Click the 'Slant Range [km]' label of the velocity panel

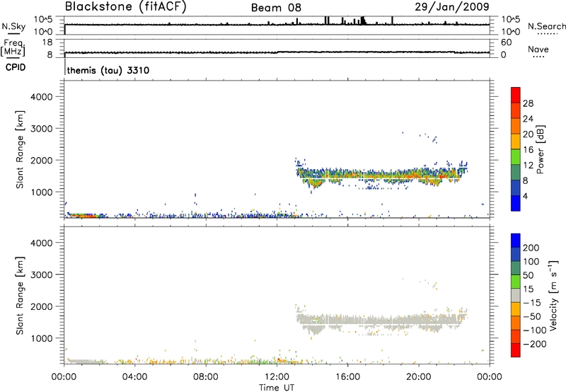pyautogui.click(x=20, y=296)
